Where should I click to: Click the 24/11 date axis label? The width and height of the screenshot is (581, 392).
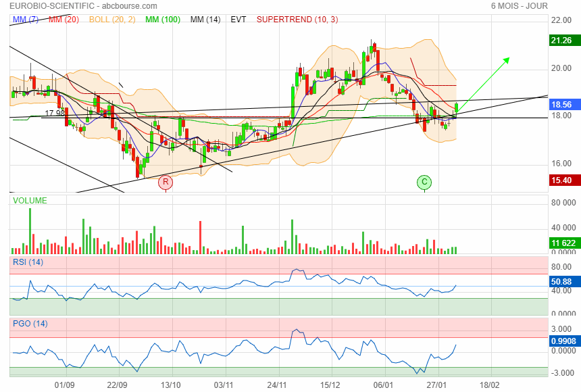[x=277, y=385]
